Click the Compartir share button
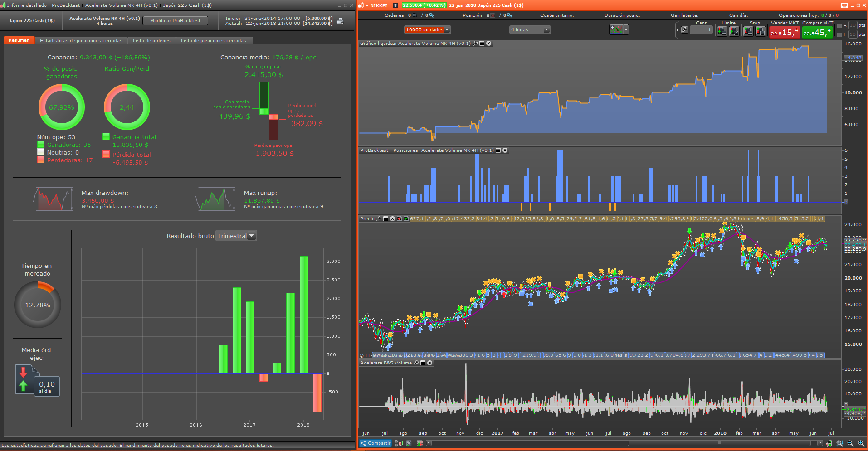Viewport: 868px width, 451px height. click(375, 443)
